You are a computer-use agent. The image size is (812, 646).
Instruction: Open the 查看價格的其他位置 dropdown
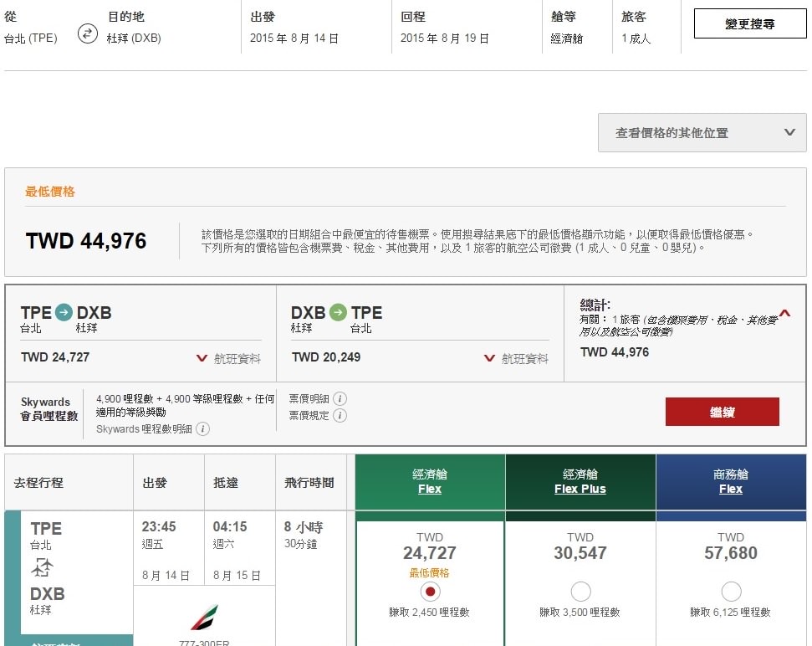pos(702,132)
